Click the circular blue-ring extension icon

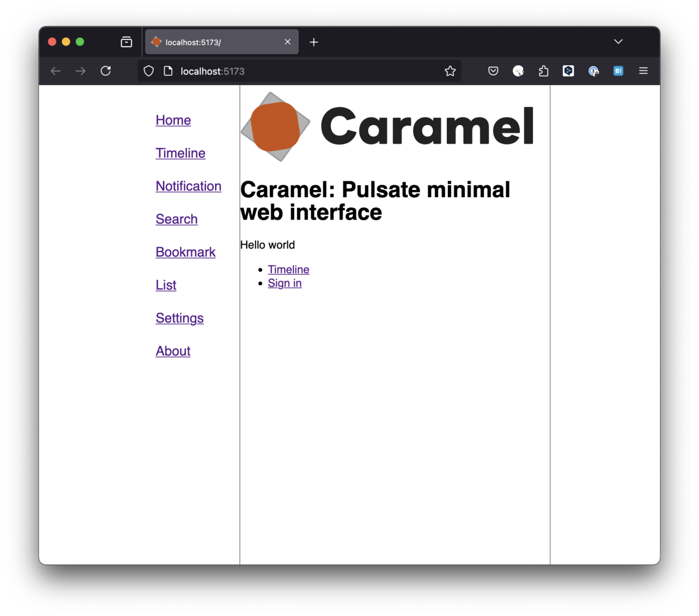(x=594, y=71)
